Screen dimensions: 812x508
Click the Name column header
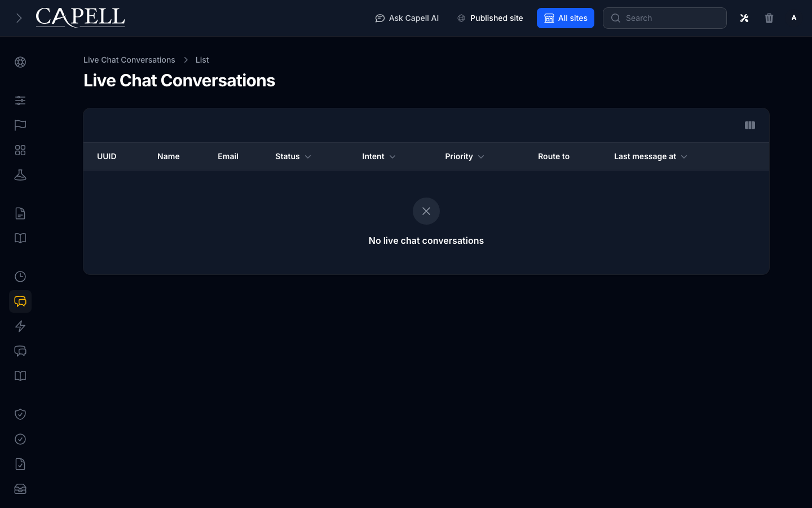click(x=169, y=156)
